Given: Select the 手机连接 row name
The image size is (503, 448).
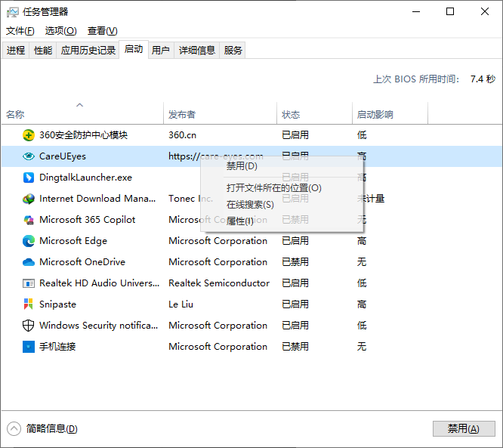Looking at the screenshot, I should (57, 347).
